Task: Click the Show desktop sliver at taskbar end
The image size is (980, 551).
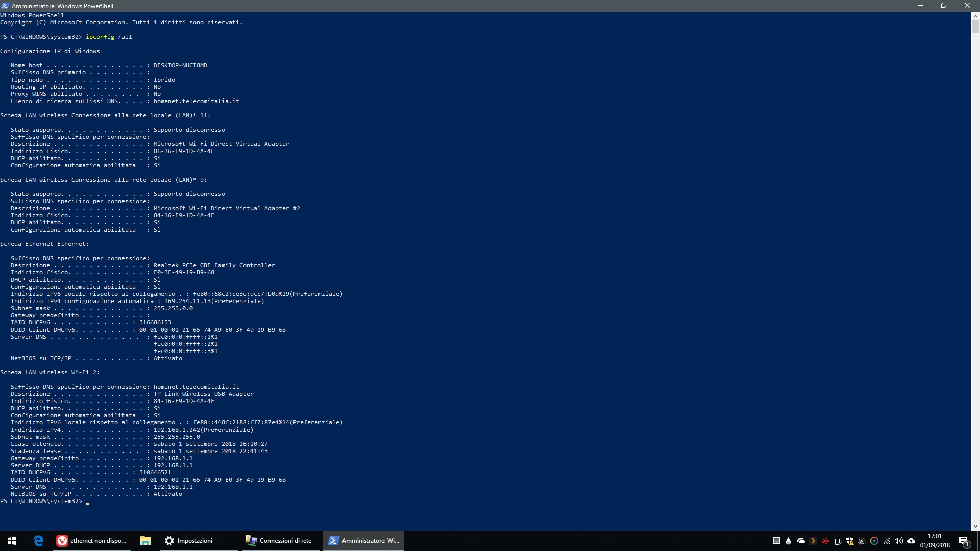Action: click(x=978, y=541)
